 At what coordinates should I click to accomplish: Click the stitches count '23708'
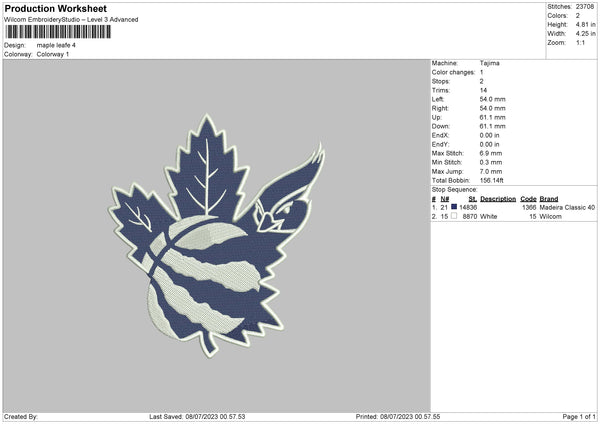tap(585, 7)
